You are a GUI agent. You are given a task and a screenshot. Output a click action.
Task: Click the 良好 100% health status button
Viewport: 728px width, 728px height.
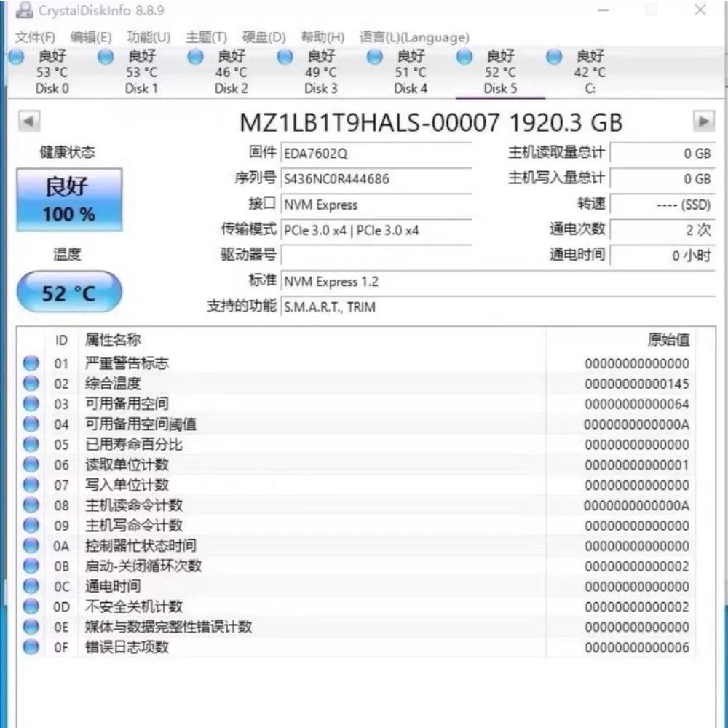tap(69, 199)
